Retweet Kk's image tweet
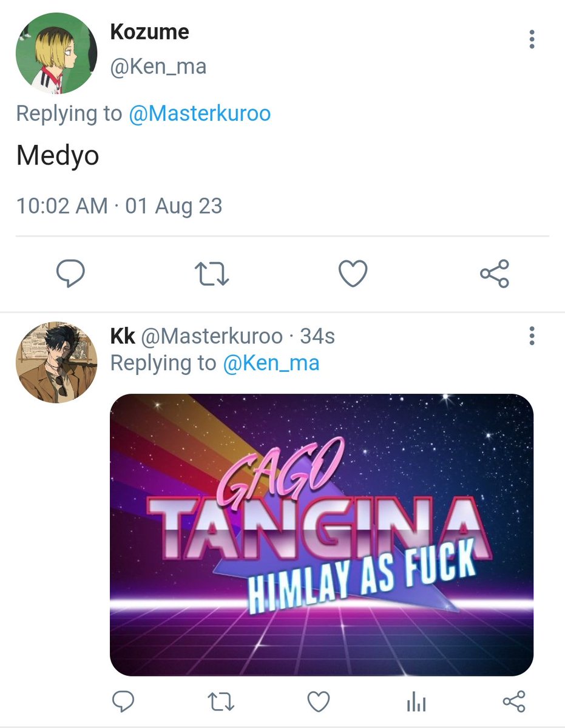Screen dimensions: 565x728 [221, 702]
